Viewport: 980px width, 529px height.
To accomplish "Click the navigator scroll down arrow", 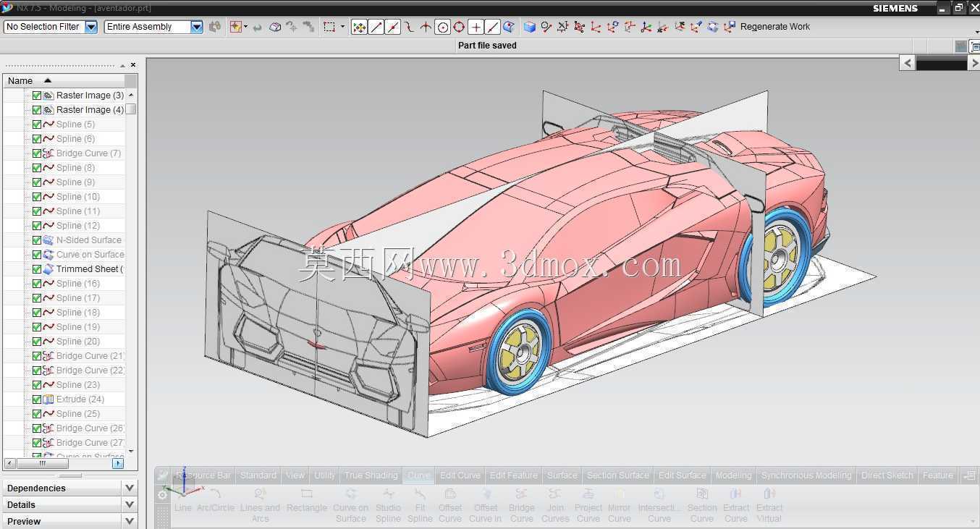I will pos(131,450).
